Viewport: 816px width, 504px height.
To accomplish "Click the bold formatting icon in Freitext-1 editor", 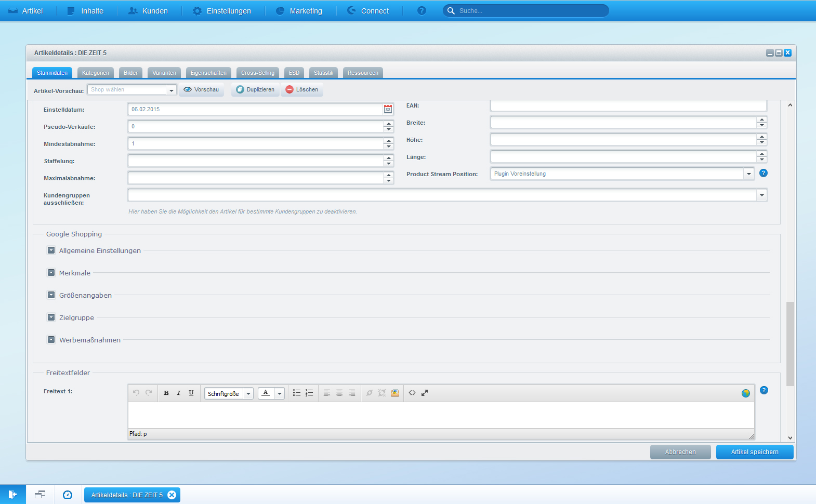I will pyautogui.click(x=166, y=393).
